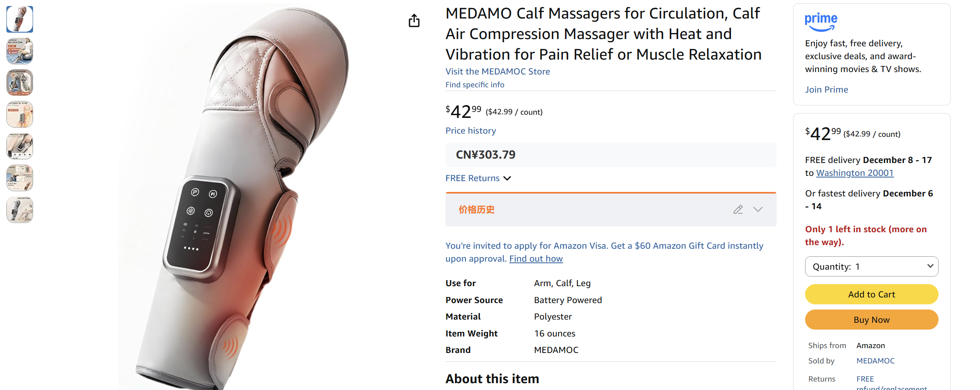View the last product thumbnail
980x390 pixels.
click(x=20, y=210)
